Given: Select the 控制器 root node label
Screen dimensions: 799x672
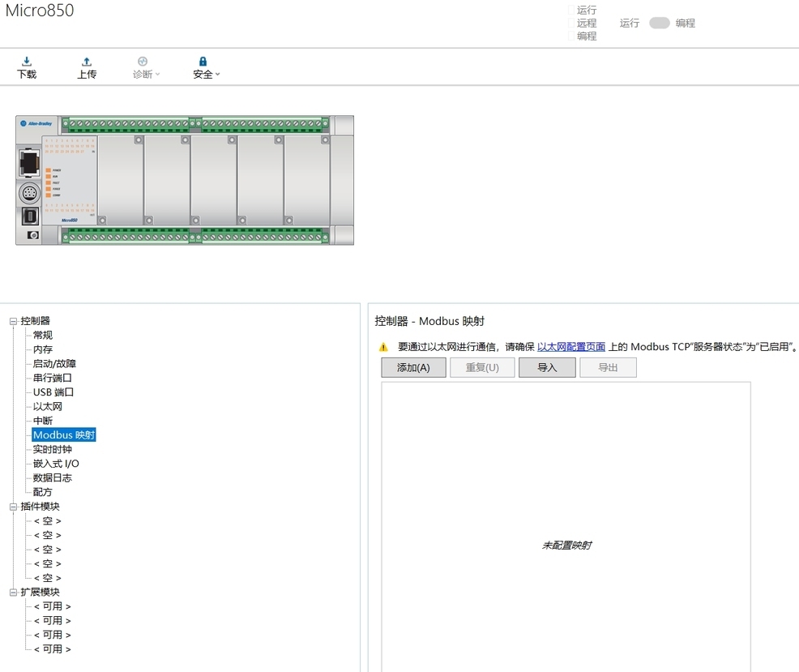Looking at the screenshot, I should point(35,321).
